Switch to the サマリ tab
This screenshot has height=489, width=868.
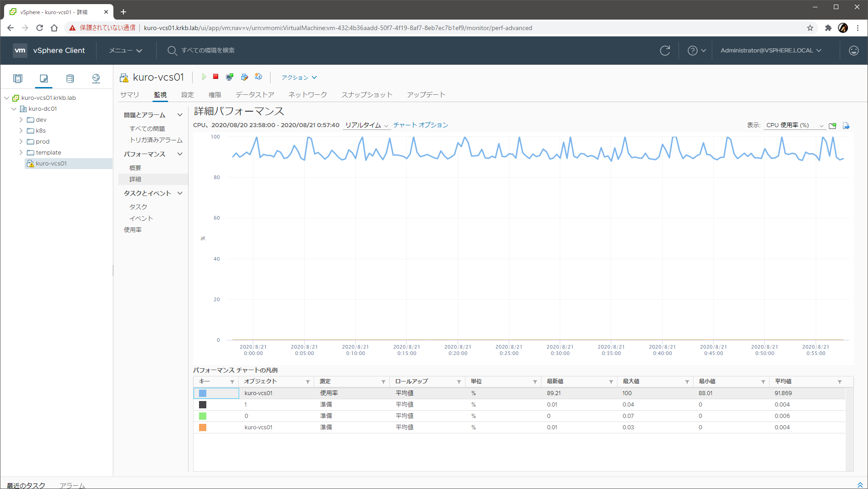point(129,95)
